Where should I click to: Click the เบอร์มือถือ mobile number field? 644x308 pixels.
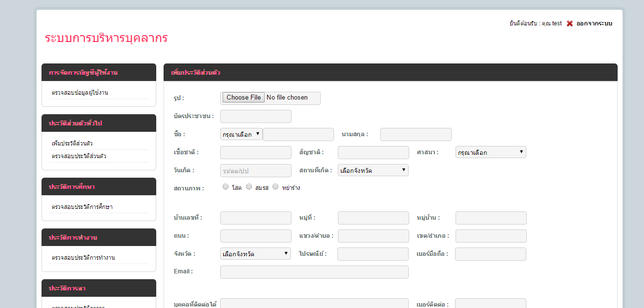491,254
